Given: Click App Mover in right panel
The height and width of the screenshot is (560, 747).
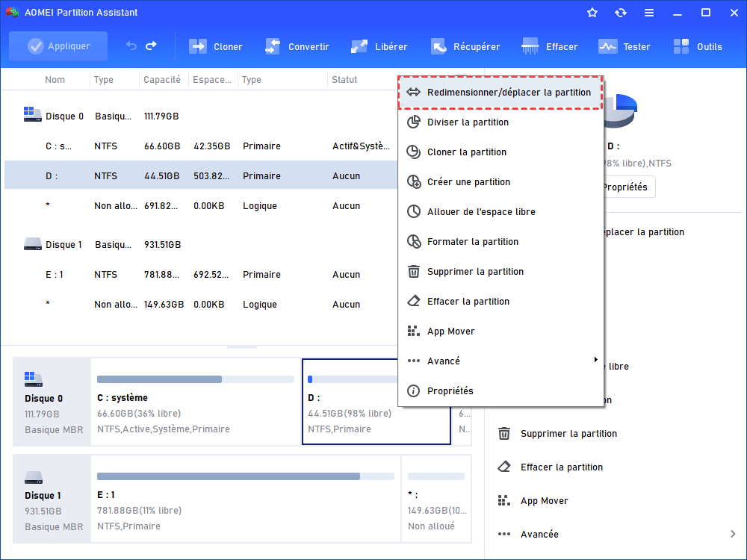Looking at the screenshot, I should [544, 501].
